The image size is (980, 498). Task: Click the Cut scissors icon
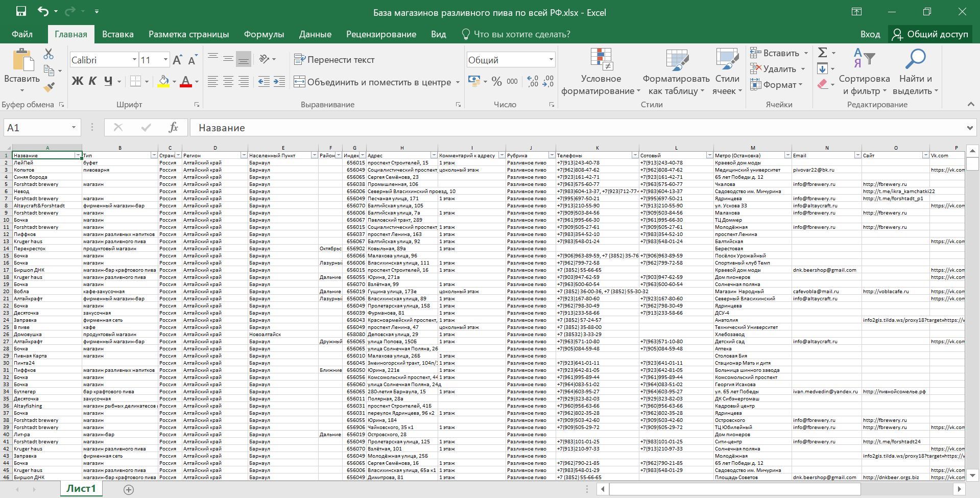(x=49, y=54)
